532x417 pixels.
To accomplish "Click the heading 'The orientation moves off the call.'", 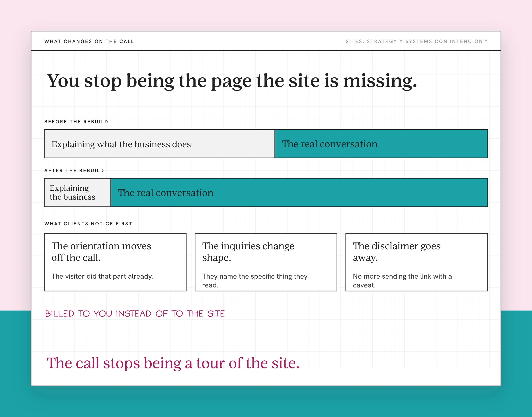I will 101,252.
